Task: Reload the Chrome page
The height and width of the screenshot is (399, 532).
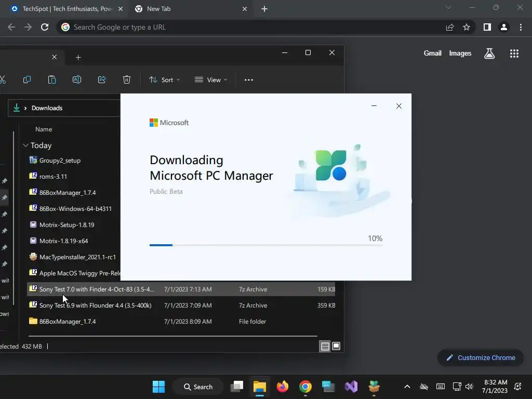Action: [45, 27]
